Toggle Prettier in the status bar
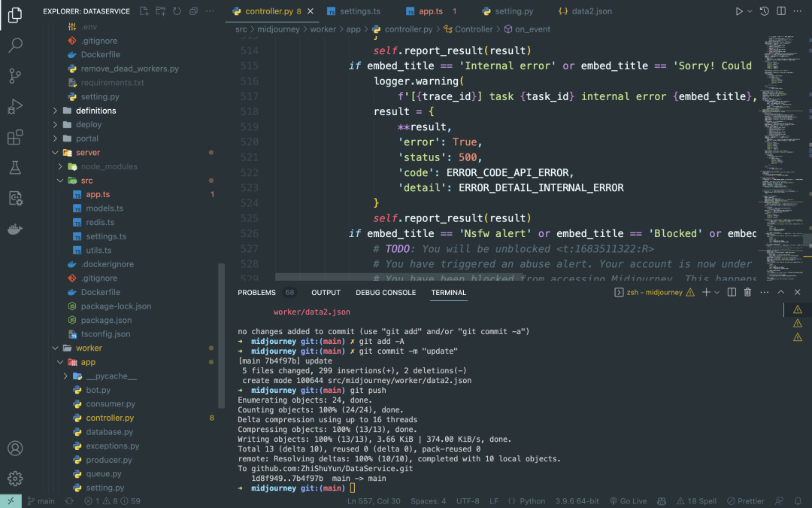The height and width of the screenshot is (508, 812). point(745,501)
